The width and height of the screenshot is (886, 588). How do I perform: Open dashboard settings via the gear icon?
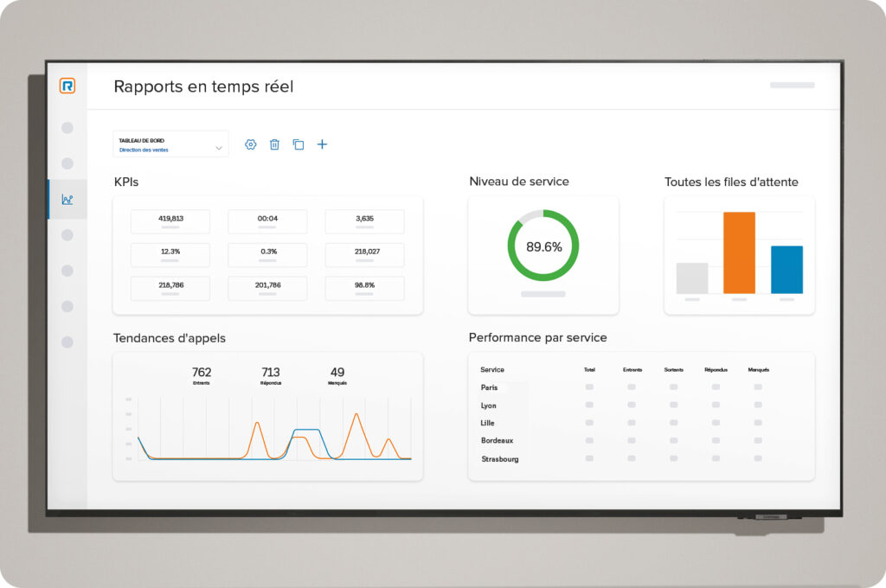[251, 144]
